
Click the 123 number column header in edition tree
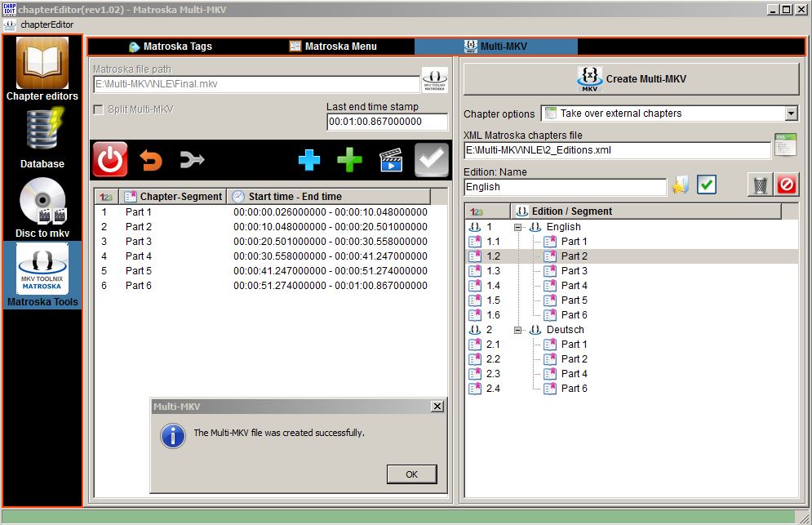pos(488,211)
